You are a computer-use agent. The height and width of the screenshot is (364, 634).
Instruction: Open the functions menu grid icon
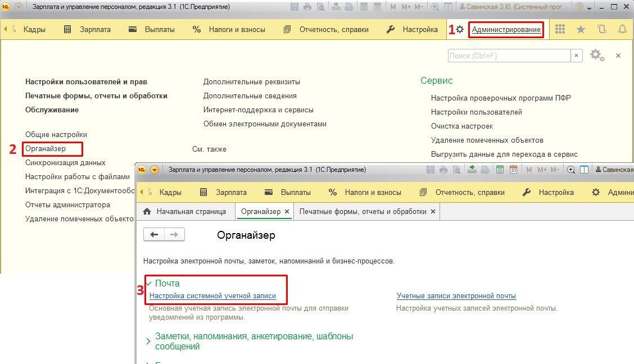[560, 29]
